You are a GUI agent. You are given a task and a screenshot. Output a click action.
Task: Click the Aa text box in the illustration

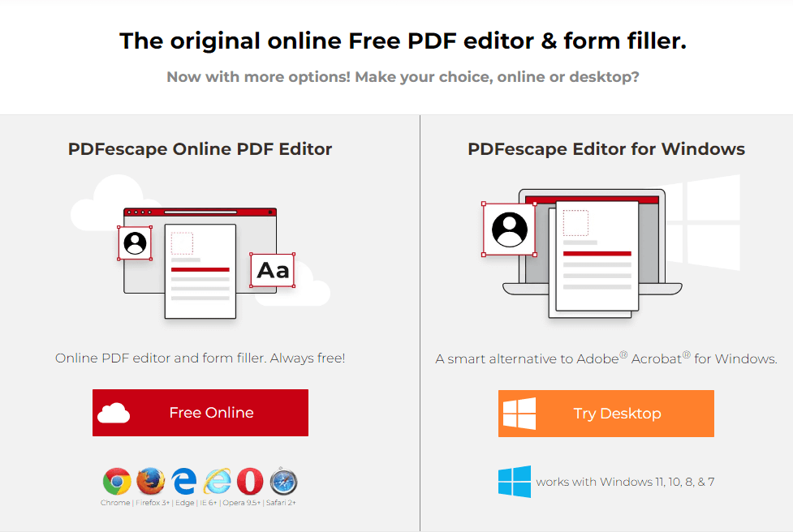[x=273, y=271]
